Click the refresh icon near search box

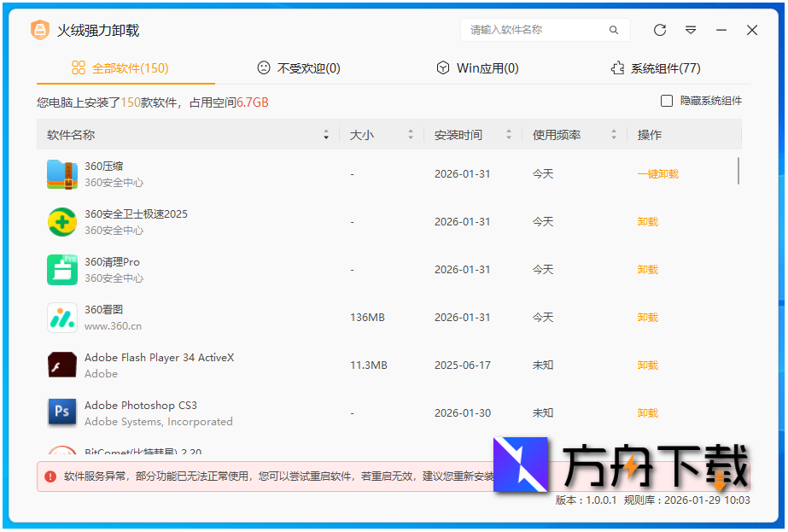coord(658,30)
